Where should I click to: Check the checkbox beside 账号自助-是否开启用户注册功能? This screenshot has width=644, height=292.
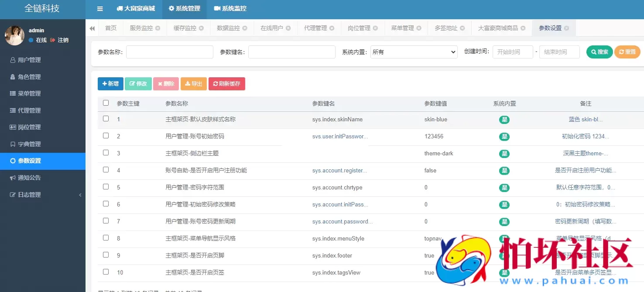pyautogui.click(x=106, y=170)
